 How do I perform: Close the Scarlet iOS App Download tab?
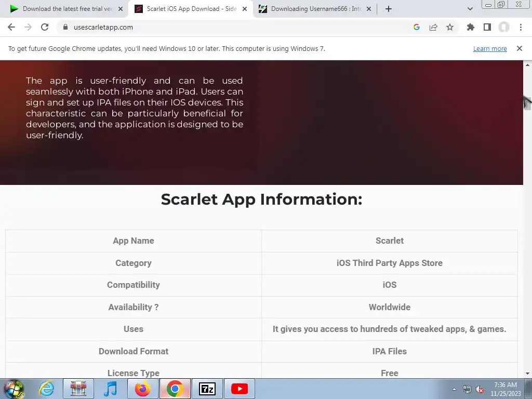click(x=245, y=9)
